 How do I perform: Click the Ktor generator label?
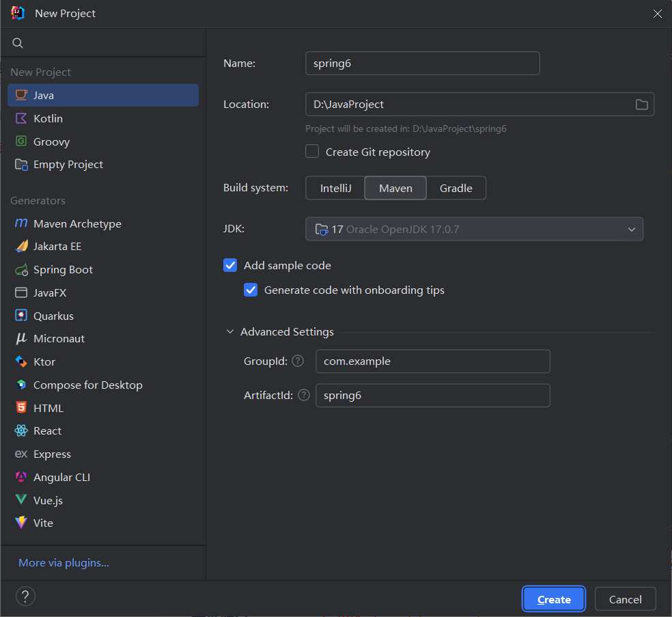pos(44,362)
